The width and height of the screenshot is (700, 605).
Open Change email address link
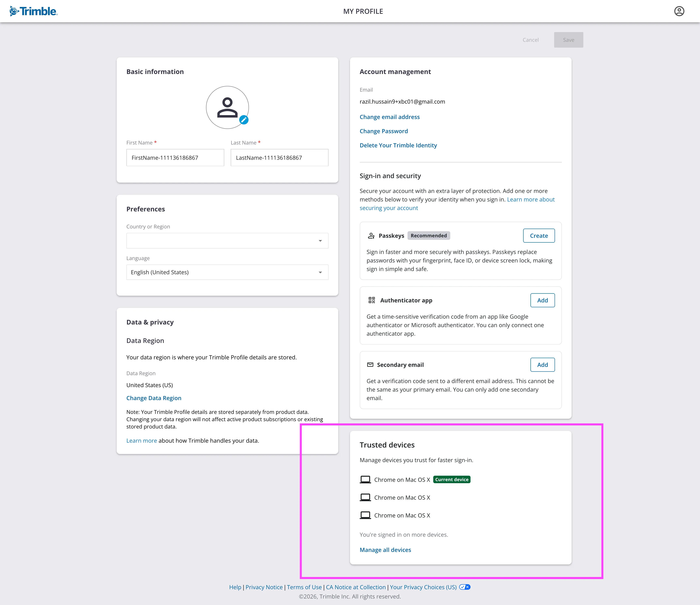click(389, 117)
